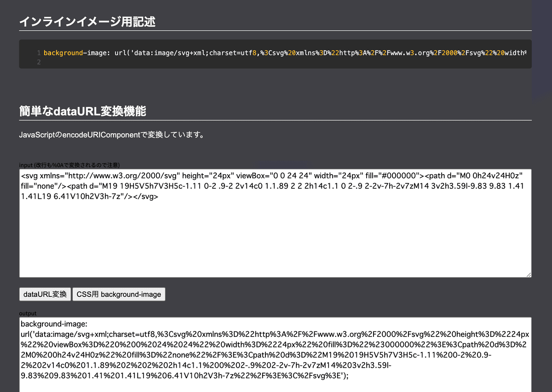
Task: Click the dark side panel at right edge
Action: 542,51
